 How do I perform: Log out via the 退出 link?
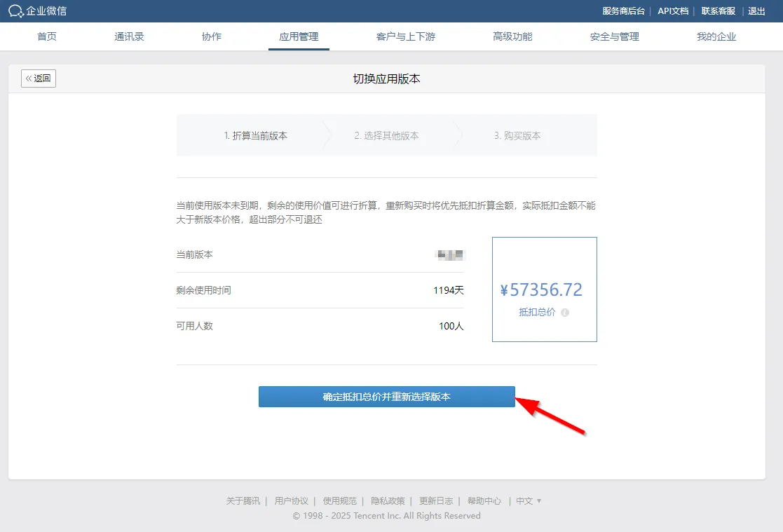(756, 11)
